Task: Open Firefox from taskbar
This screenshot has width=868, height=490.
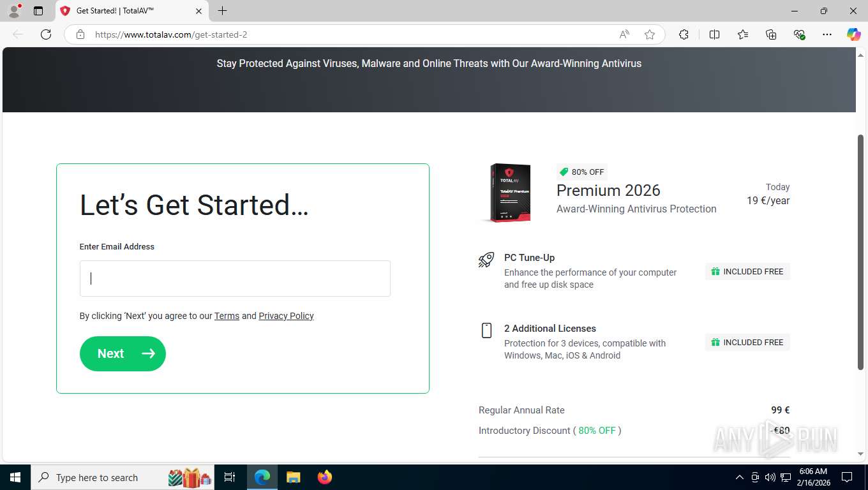Action: [x=325, y=477]
